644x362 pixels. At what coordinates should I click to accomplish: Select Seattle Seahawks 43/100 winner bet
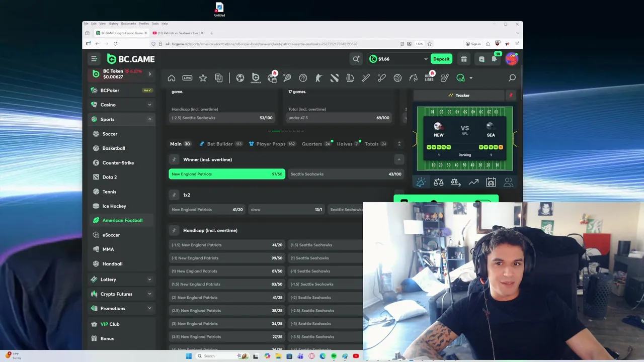pyautogui.click(x=346, y=174)
